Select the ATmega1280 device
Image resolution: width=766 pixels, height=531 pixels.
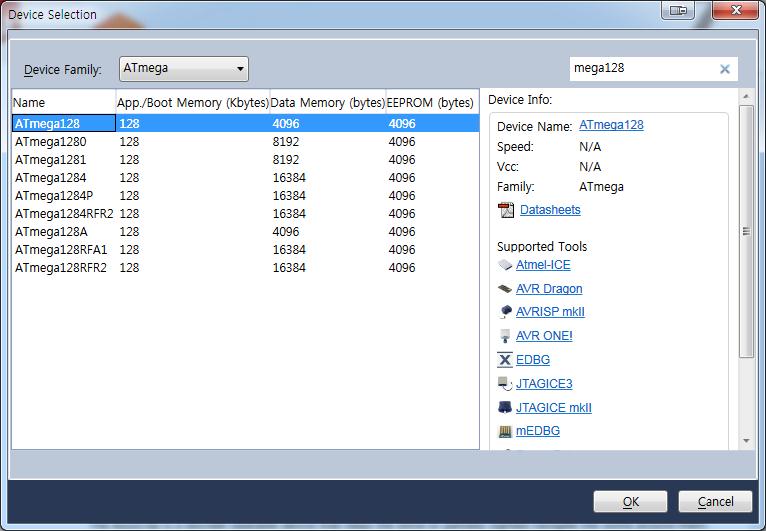(x=50, y=142)
